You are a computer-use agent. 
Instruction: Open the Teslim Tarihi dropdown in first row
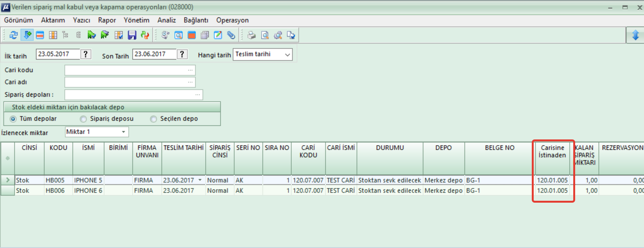[200, 180]
